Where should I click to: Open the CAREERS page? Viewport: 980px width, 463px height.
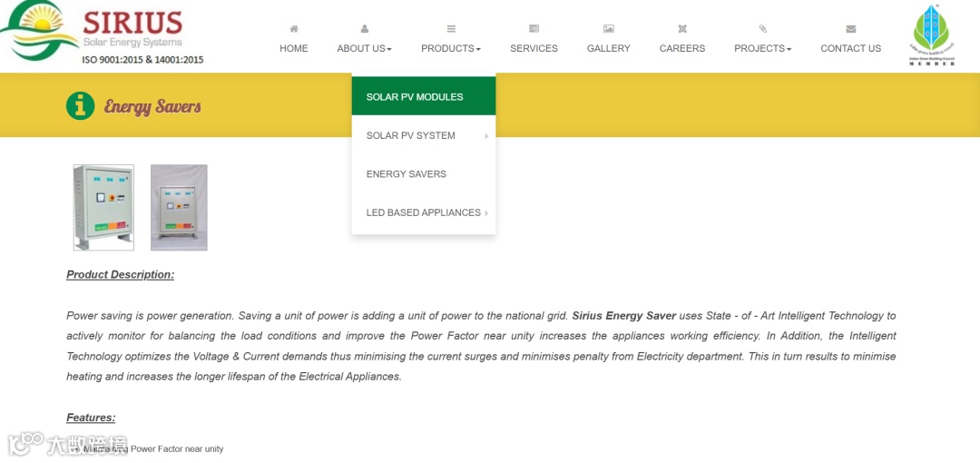point(681,48)
